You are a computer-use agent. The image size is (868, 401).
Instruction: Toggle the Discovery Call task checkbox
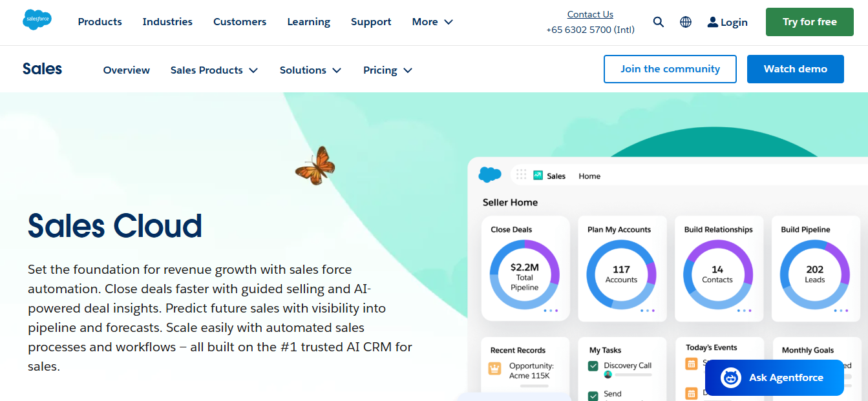coord(593,366)
